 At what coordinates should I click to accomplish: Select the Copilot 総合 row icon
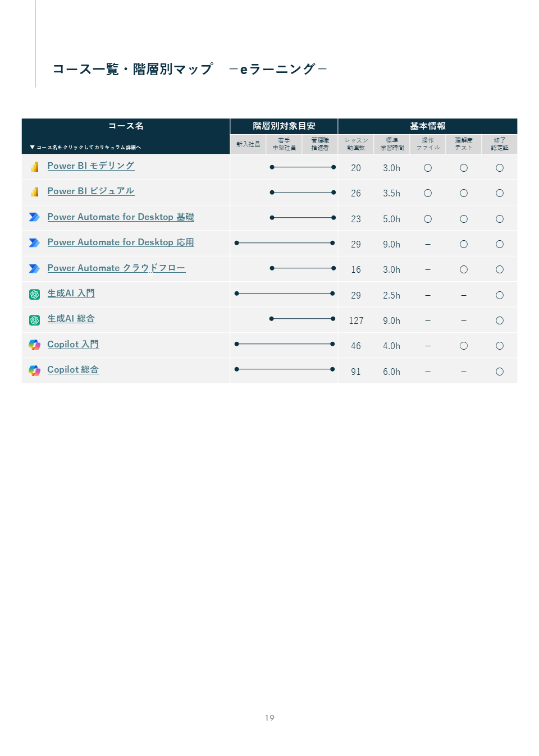click(x=34, y=370)
